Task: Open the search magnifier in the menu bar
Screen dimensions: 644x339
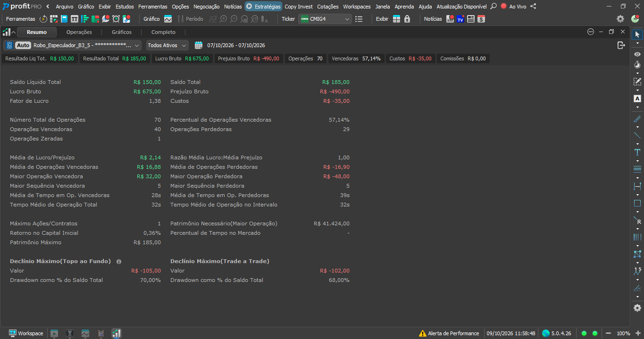Action: (493, 7)
